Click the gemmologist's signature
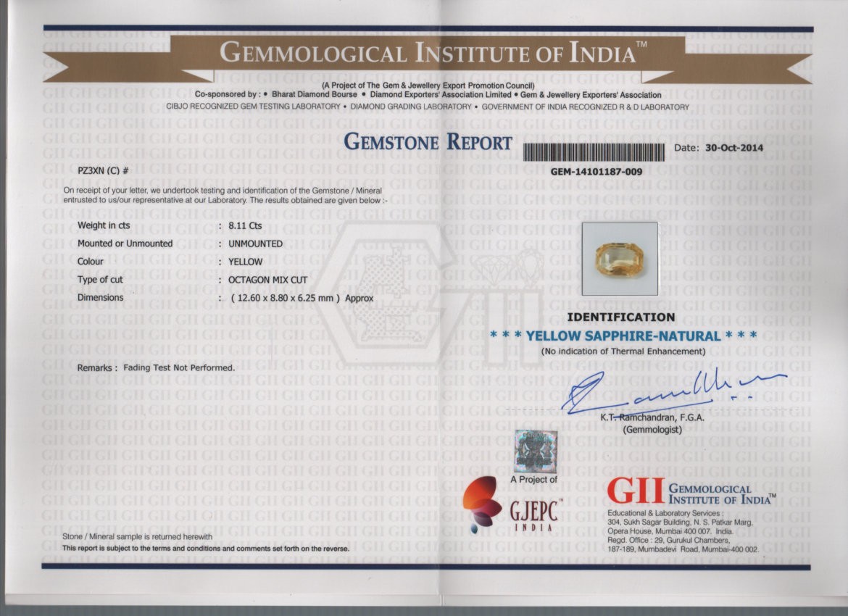 [673, 391]
